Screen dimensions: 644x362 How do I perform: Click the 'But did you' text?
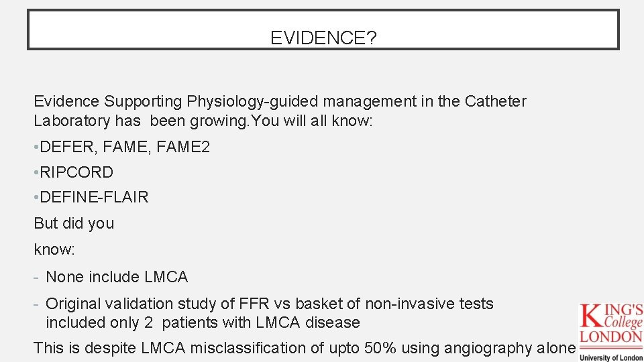point(74,223)
